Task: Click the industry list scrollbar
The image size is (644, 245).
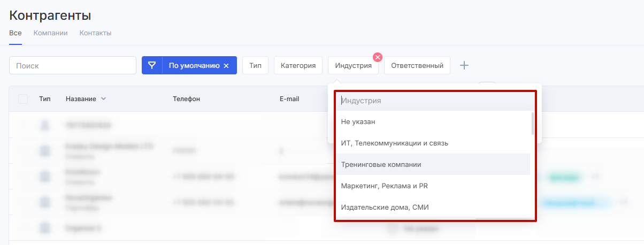Action: click(532, 123)
